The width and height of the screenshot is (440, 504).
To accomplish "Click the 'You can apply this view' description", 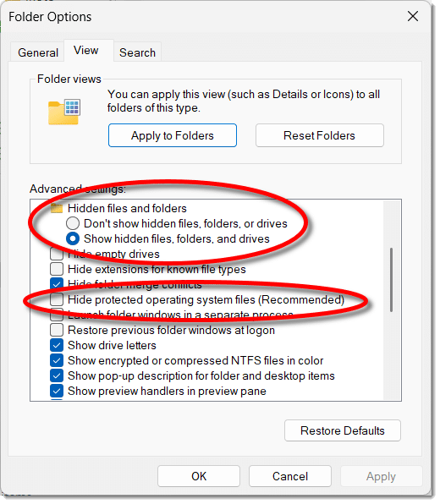I will (x=244, y=101).
